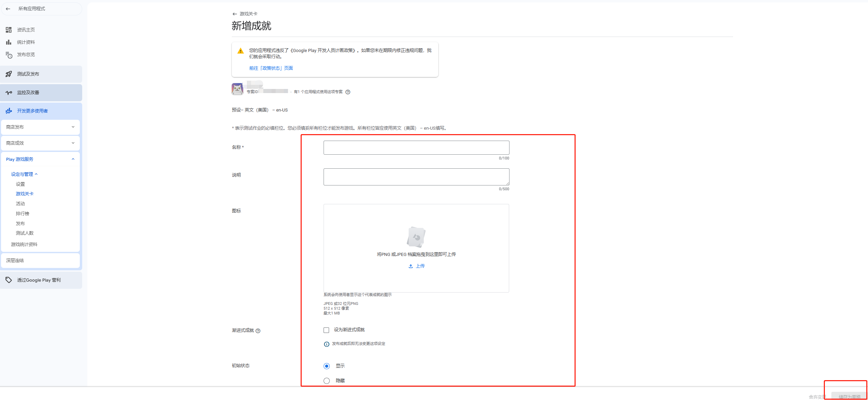Open 游戏统计资料 in the sidebar
868x400 pixels.
[x=24, y=244]
